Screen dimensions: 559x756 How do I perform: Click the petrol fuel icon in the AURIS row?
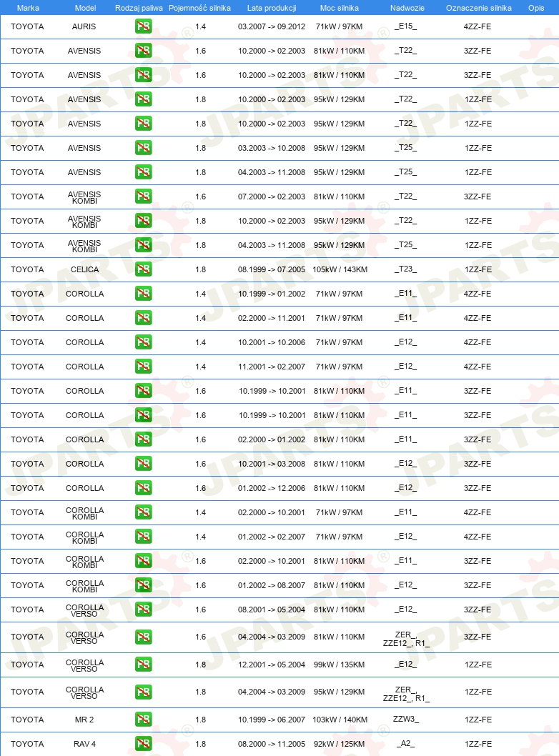pyautogui.click(x=143, y=26)
